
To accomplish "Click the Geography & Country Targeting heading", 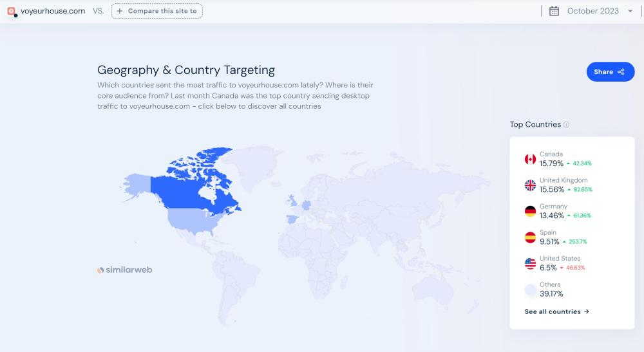I will click(x=186, y=70).
